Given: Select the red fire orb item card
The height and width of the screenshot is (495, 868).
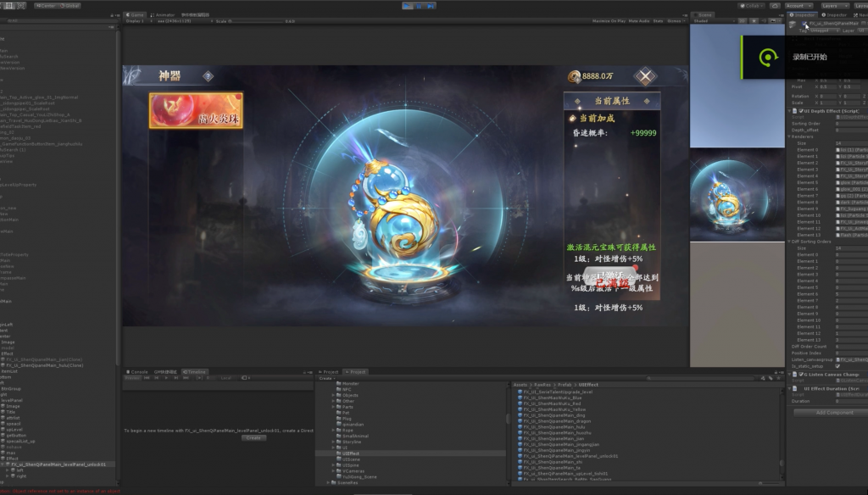Looking at the screenshot, I should click(196, 110).
